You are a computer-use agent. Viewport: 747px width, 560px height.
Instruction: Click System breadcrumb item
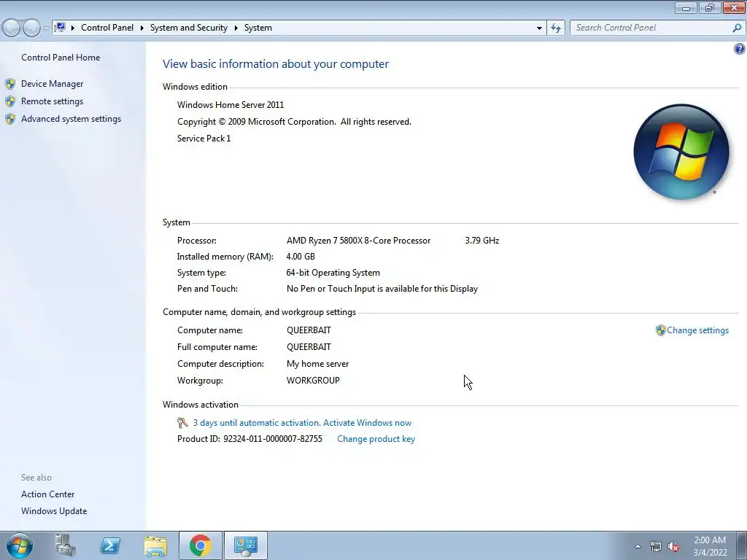coord(258,28)
